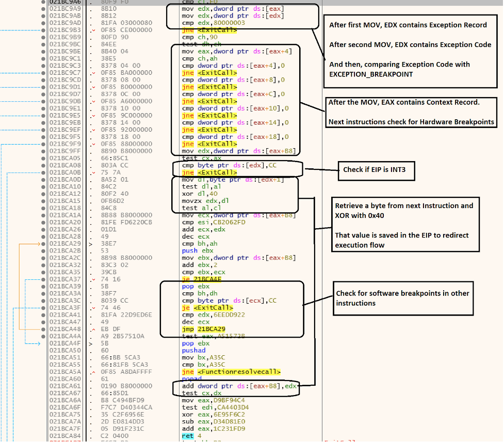This screenshot has width=504, height=442.
Task: Click the jump-target marker at 021BCA29
Action: tap(91, 244)
